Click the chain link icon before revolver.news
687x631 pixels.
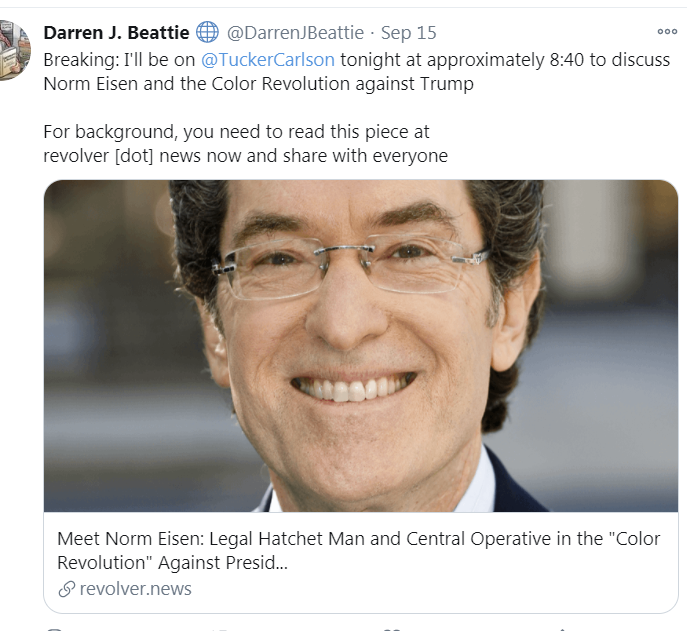point(67,589)
